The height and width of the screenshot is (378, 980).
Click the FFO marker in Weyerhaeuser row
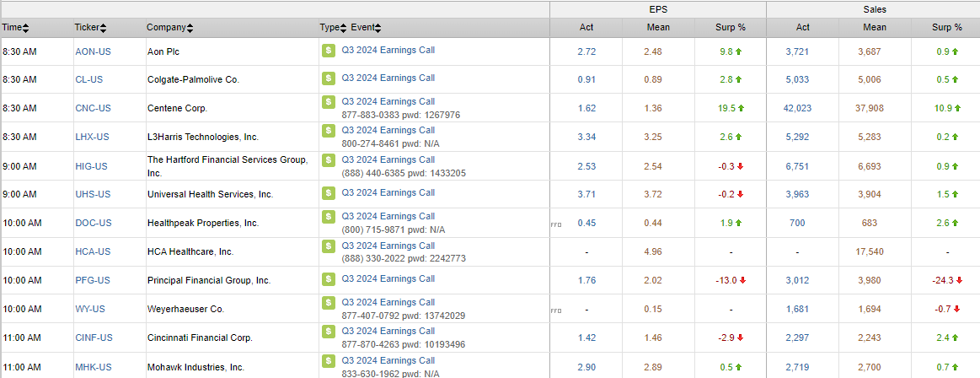point(555,310)
